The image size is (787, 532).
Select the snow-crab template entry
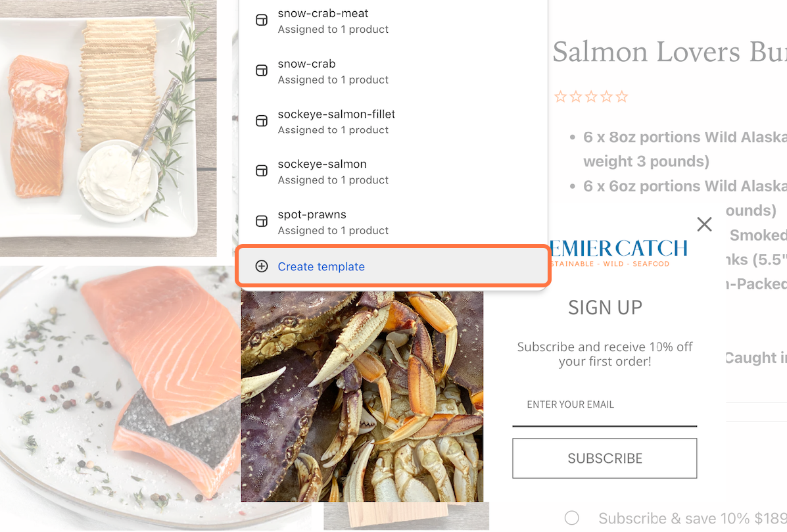(393, 71)
